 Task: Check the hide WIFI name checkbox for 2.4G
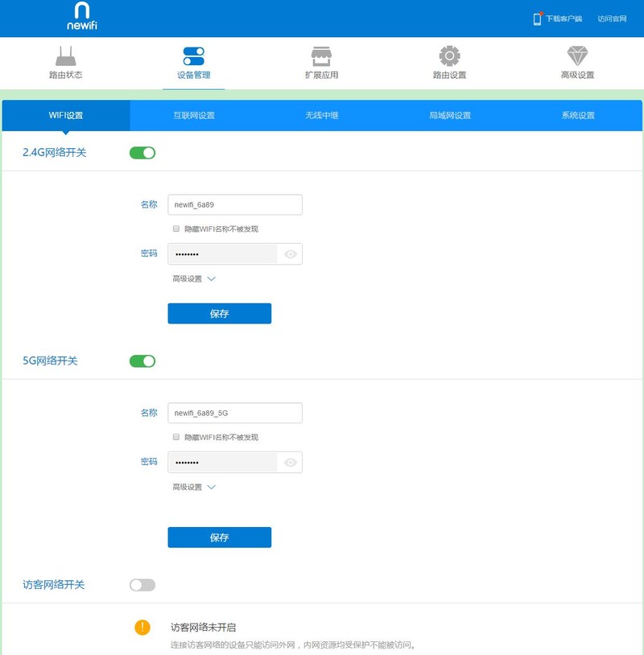pos(175,229)
